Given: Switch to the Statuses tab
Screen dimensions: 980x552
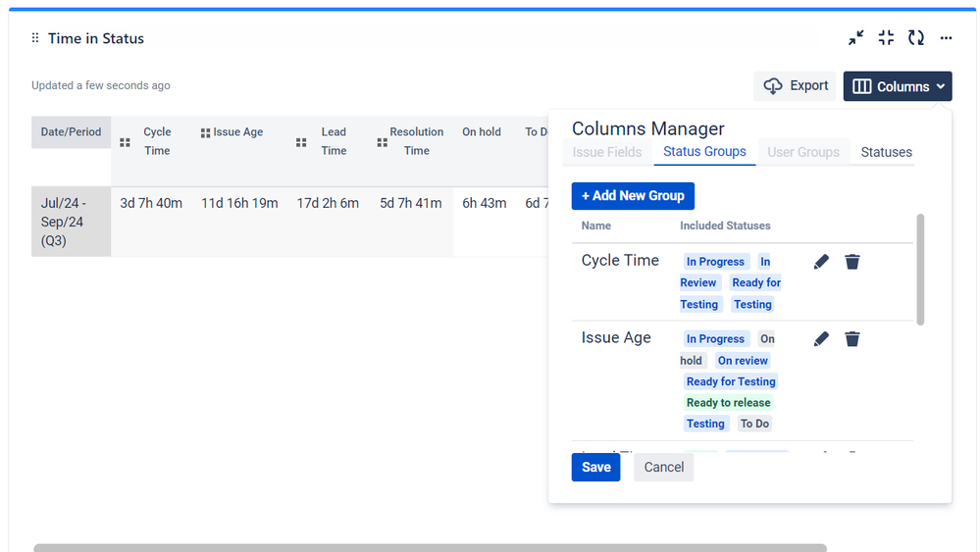Looking at the screenshot, I should pyautogui.click(x=886, y=152).
